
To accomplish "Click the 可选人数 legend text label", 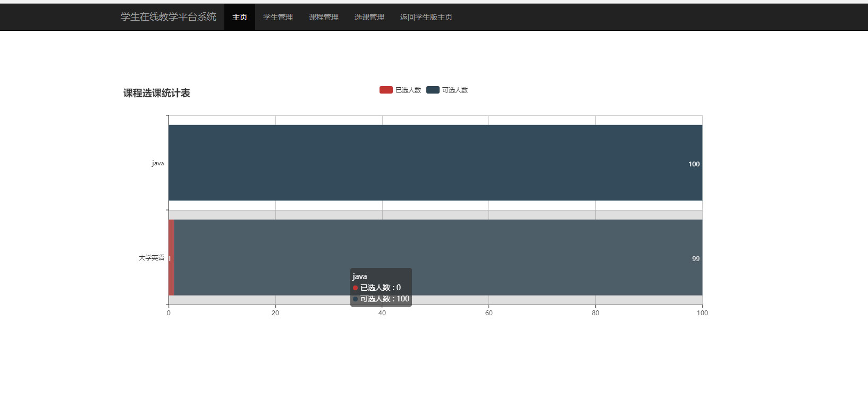I will tap(455, 90).
